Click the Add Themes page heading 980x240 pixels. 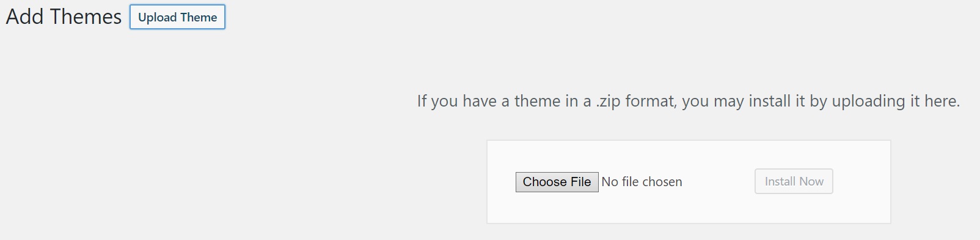point(64,17)
